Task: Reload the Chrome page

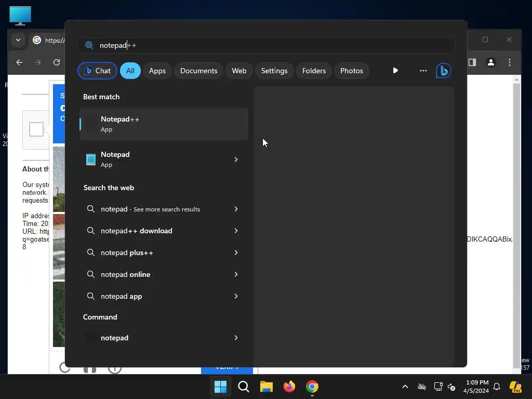Action: coord(57,62)
